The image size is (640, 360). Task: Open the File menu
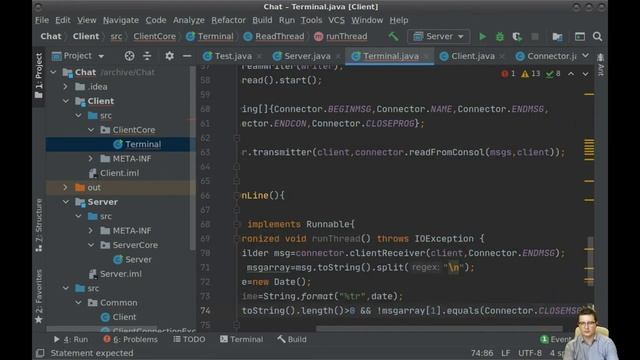point(42,20)
